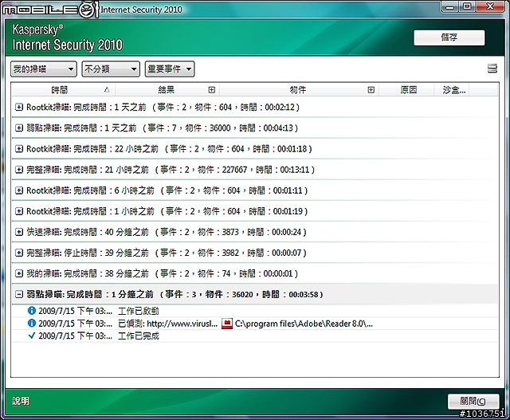Select the 工作已完成 event text
510x420 pixels.
[x=138, y=336]
